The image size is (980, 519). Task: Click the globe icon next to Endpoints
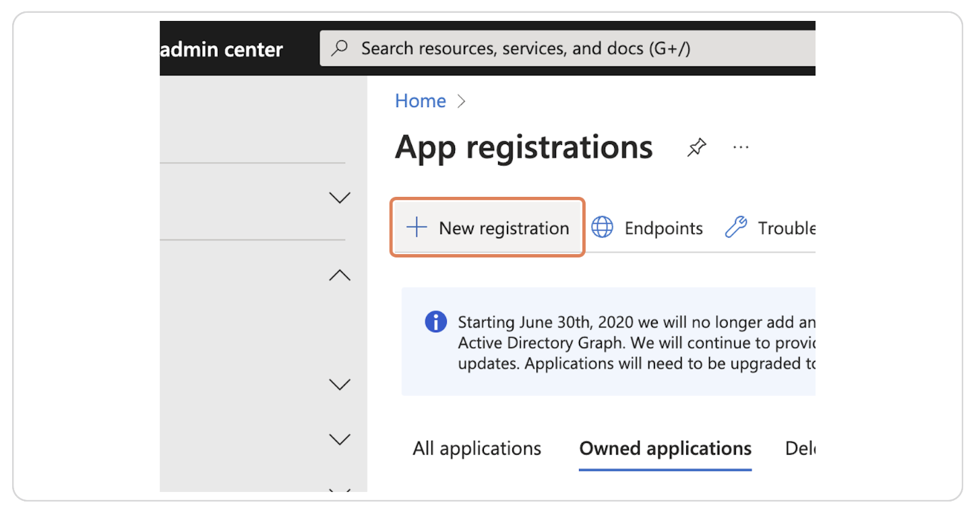point(602,227)
